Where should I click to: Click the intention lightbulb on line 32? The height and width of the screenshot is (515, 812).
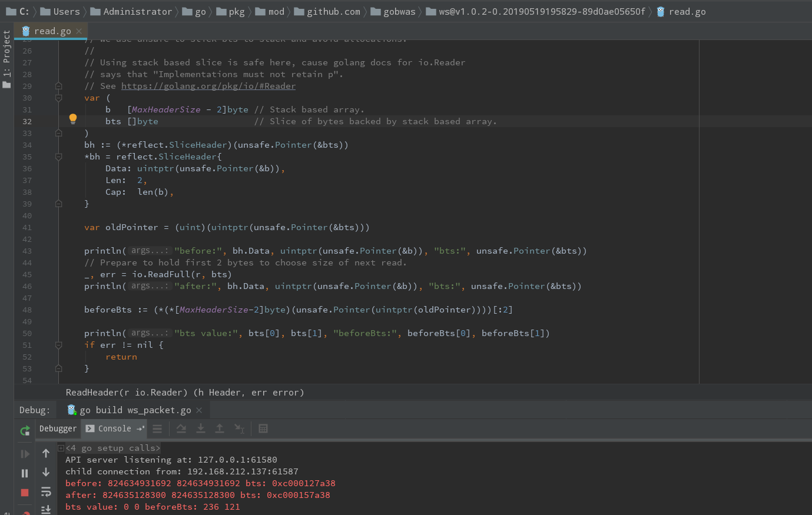pyautogui.click(x=73, y=118)
